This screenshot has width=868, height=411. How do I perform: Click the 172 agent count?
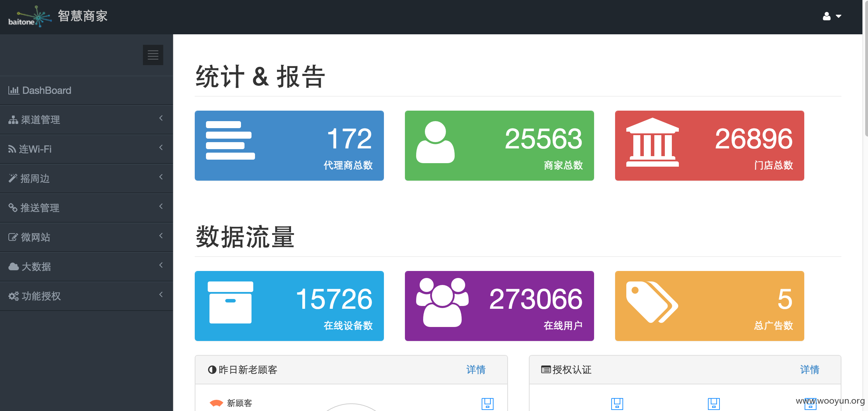pos(349,139)
